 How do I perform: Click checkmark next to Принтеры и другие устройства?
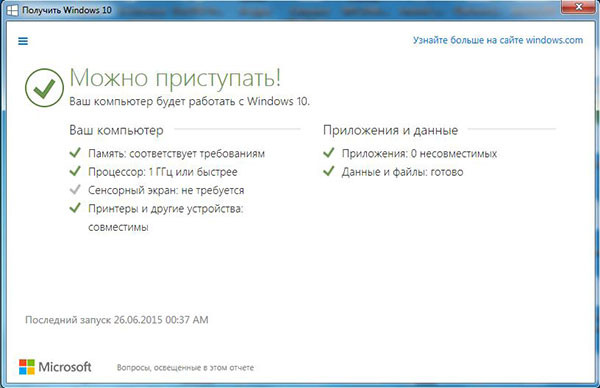pyautogui.click(x=75, y=208)
